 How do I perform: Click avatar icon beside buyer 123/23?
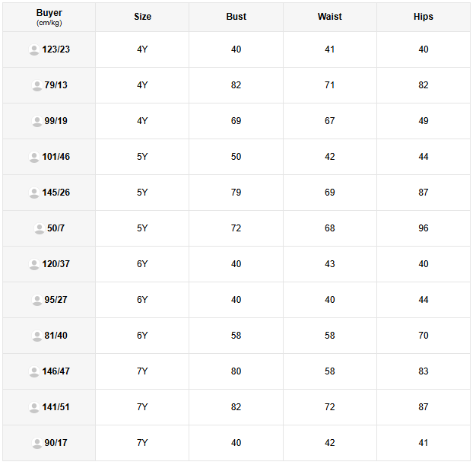pos(34,50)
